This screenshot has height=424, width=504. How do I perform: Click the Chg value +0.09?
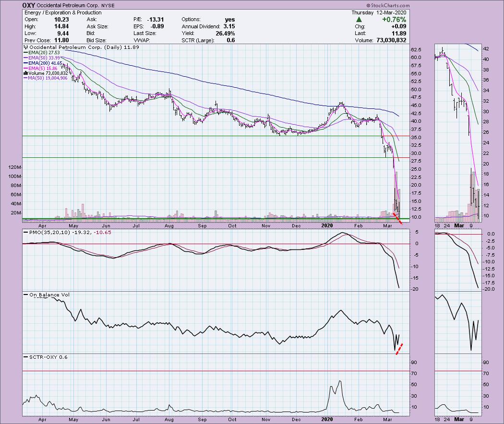click(398, 27)
